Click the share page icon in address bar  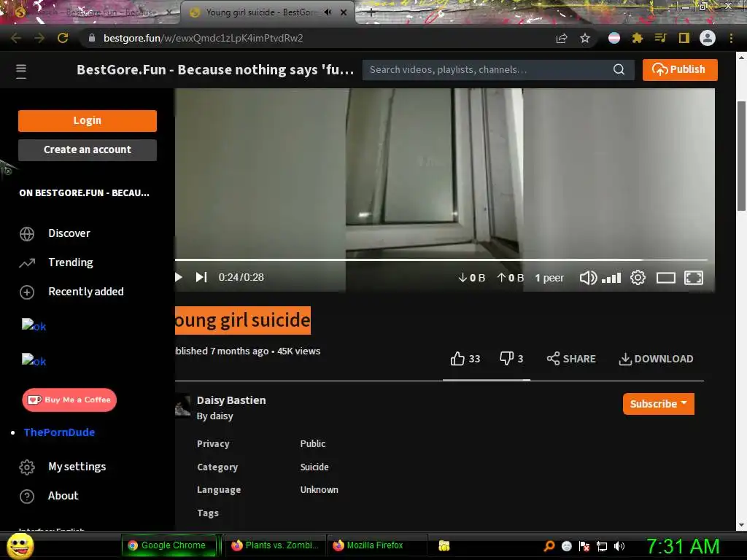coord(562,38)
